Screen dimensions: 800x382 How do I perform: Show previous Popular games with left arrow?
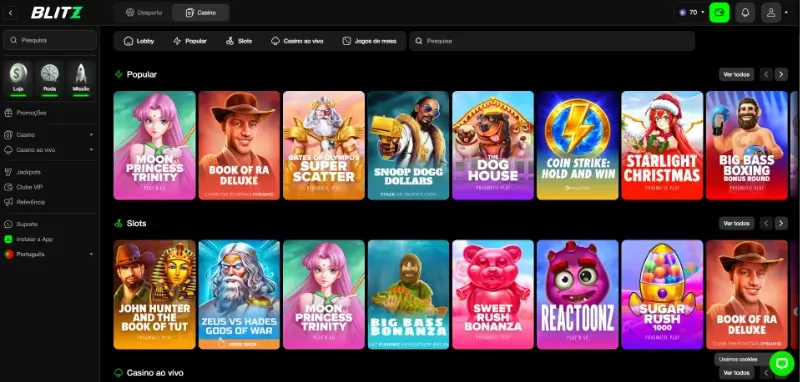(x=766, y=74)
